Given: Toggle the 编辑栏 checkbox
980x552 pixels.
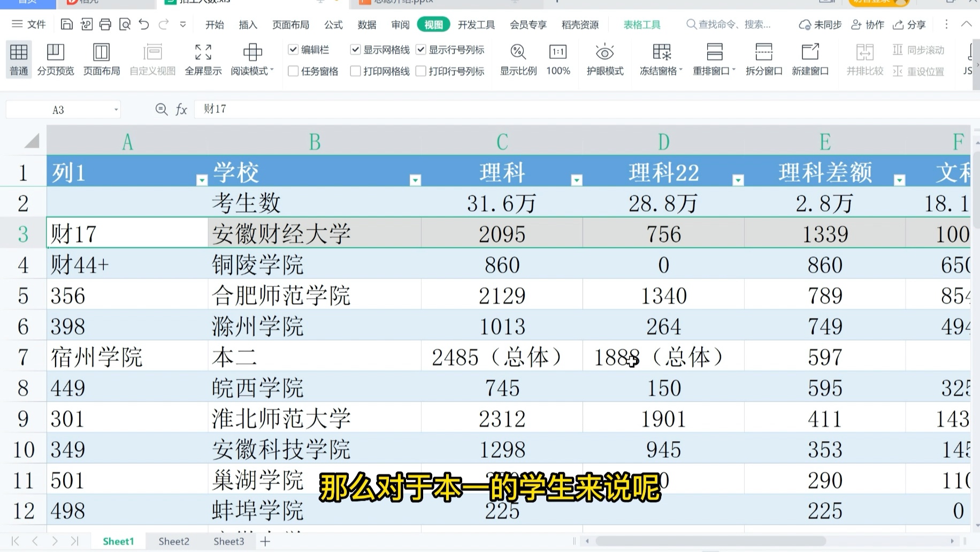Looking at the screenshot, I should point(293,50).
